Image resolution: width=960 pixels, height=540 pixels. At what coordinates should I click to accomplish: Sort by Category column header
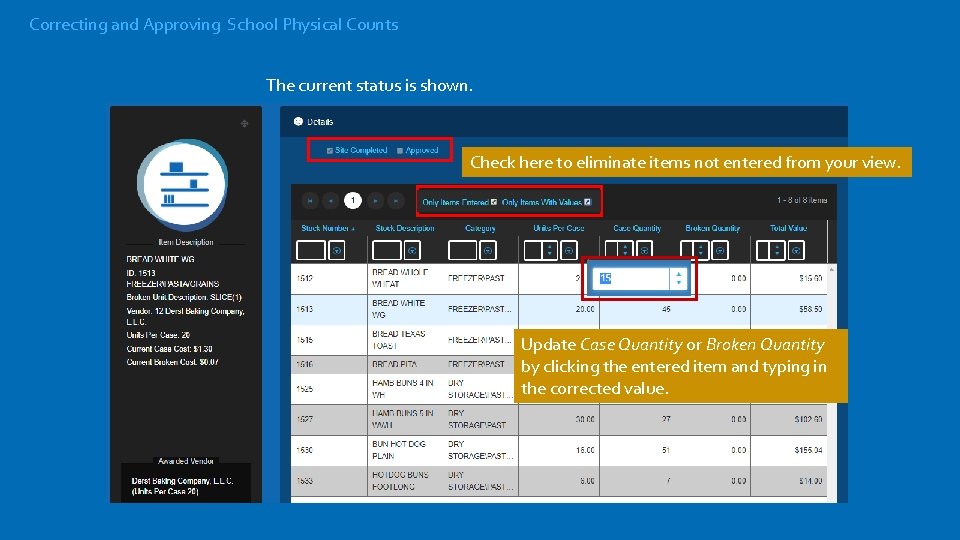tap(480, 228)
